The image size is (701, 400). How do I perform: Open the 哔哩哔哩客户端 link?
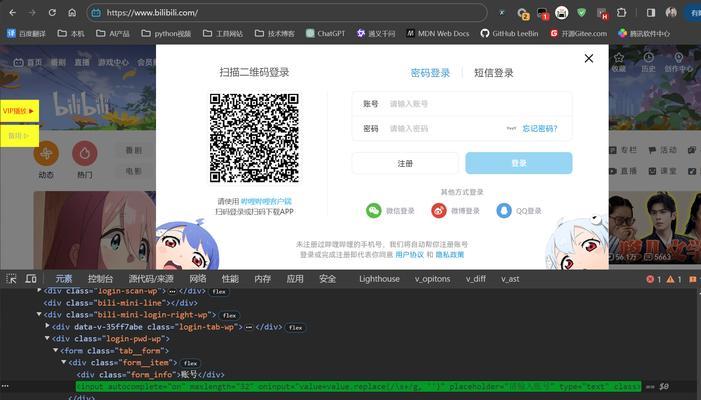point(266,202)
